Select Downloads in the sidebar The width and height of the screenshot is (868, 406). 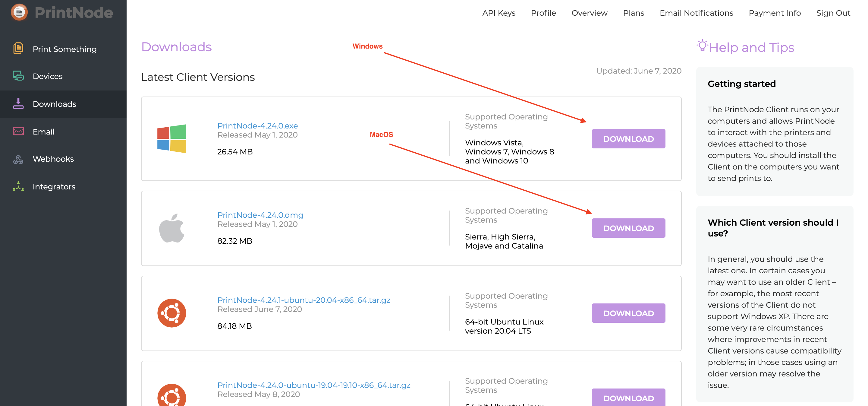63,104
